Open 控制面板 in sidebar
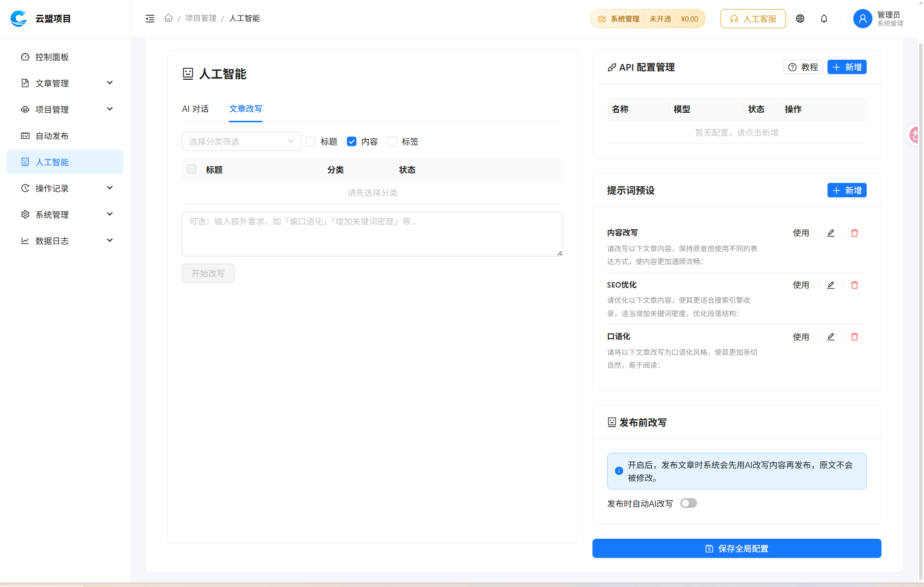The height and width of the screenshot is (587, 924). tap(65, 57)
